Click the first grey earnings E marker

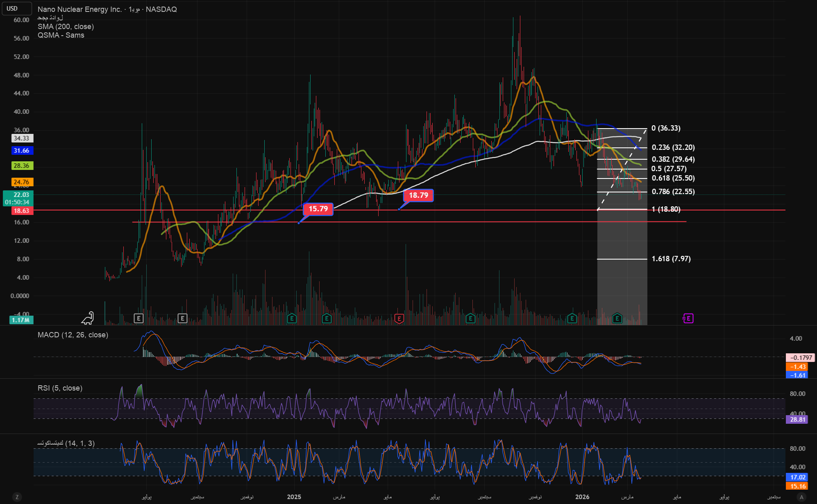(138, 318)
